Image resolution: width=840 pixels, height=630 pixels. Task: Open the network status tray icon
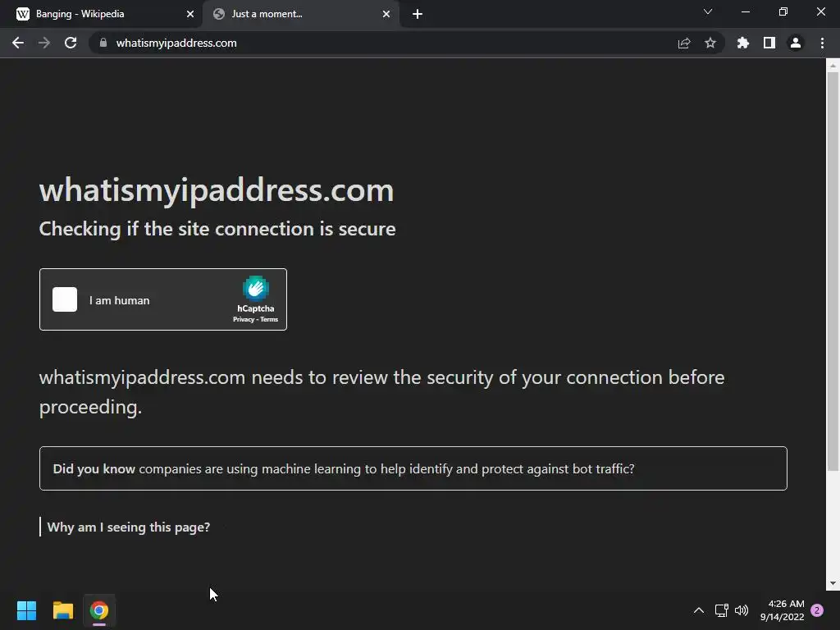tap(721, 610)
